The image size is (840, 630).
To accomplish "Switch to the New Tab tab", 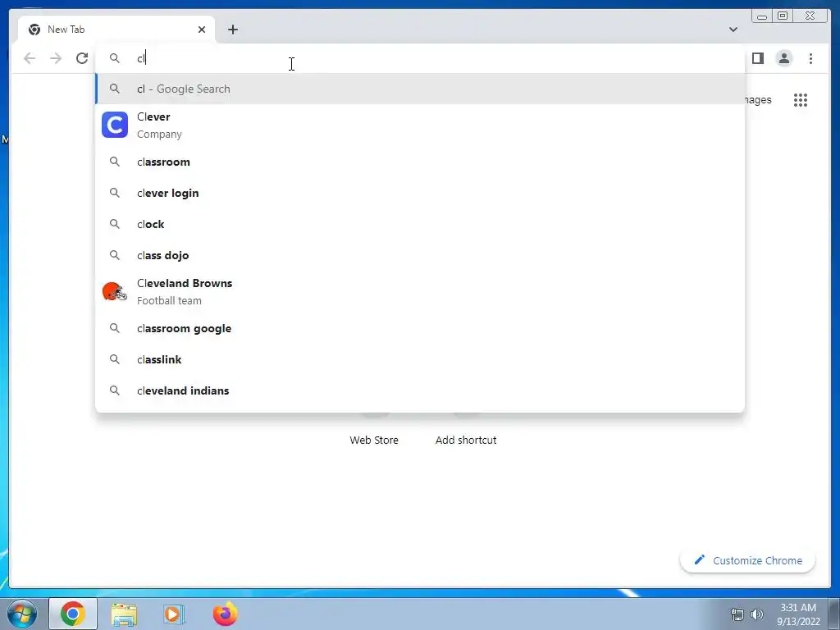I will click(x=116, y=30).
